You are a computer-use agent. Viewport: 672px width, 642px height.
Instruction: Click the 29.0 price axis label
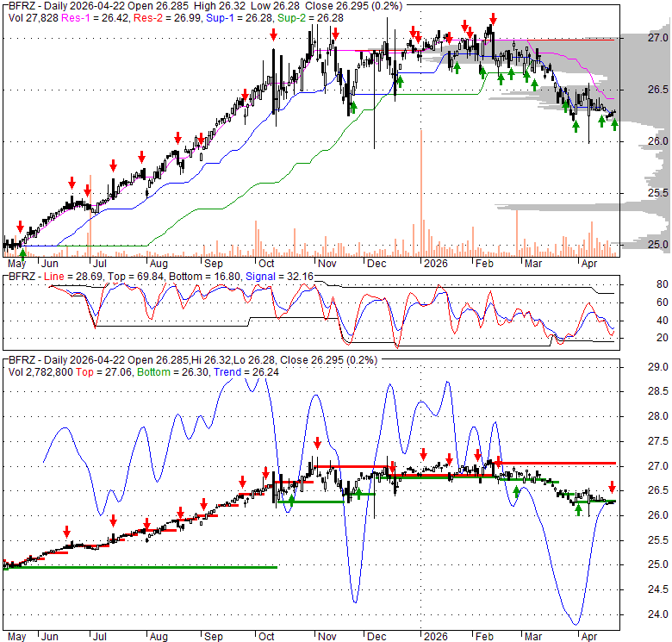tap(658, 367)
